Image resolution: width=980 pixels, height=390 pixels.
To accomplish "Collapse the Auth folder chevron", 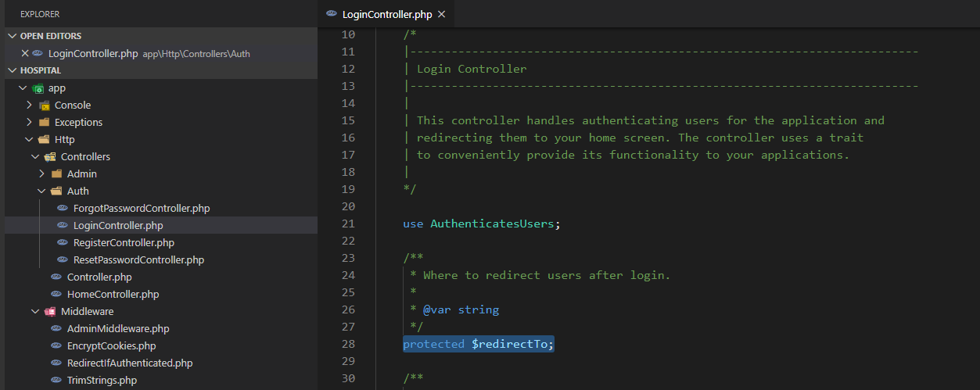I will [42, 191].
